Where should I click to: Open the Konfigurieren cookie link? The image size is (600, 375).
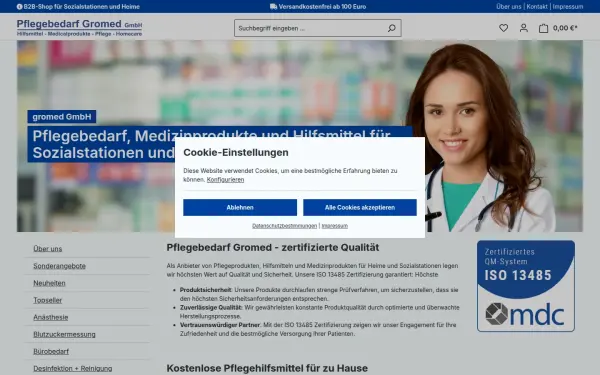(225, 179)
